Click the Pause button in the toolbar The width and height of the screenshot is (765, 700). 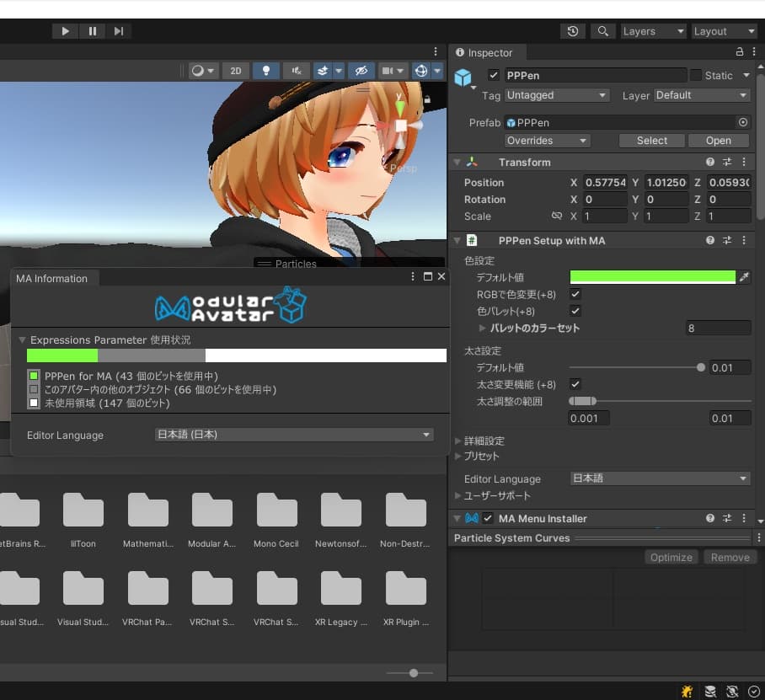[x=92, y=31]
